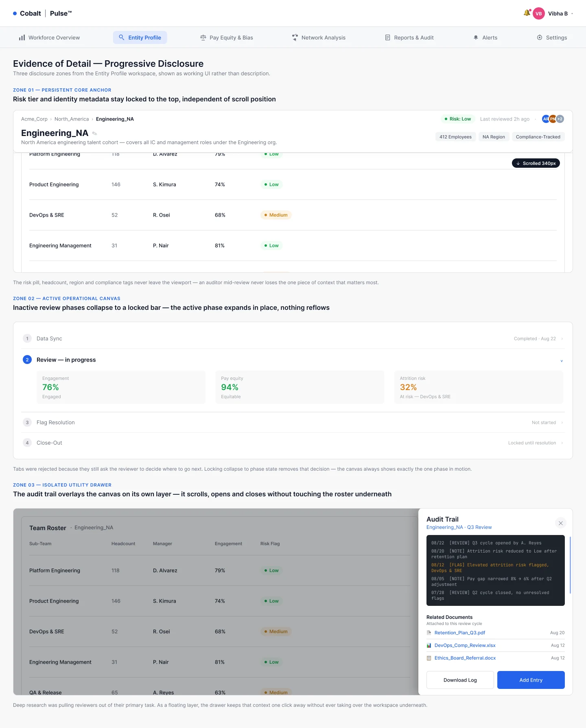
Task: Click the VB user avatar
Action: point(538,13)
